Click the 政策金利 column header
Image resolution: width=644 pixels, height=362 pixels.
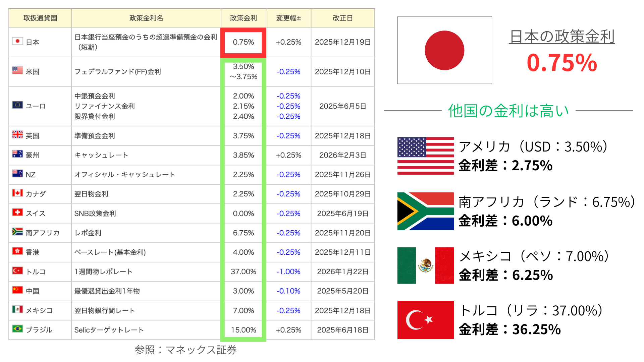pyautogui.click(x=243, y=18)
